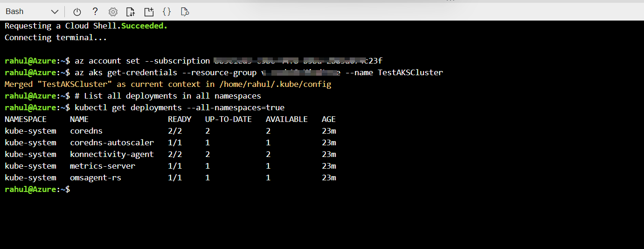Click the AVAILABLE column header

(x=287, y=119)
